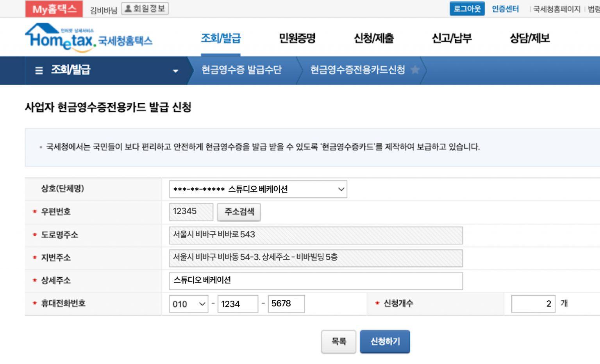The height and width of the screenshot is (364, 600).
Task: Click the 주소검색 address search button
Action: point(239,212)
